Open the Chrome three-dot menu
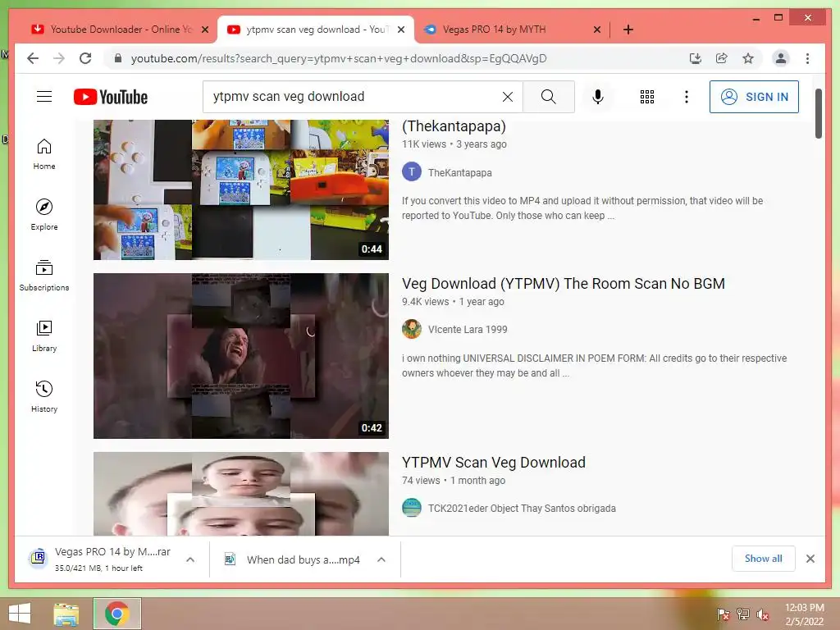840x630 pixels. tap(807, 58)
